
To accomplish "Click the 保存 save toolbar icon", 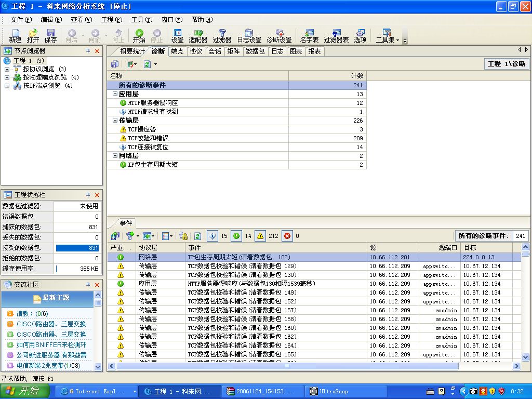I will pyautogui.click(x=50, y=33).
